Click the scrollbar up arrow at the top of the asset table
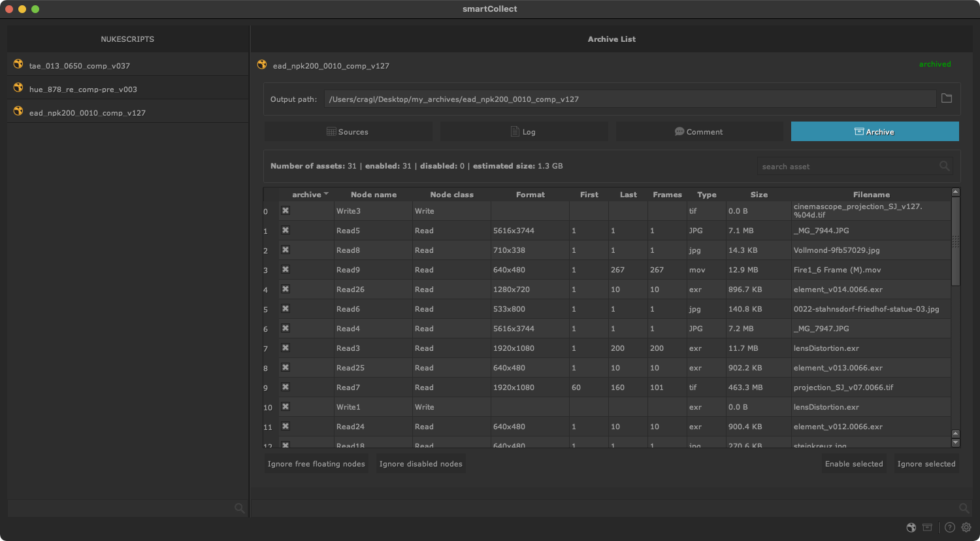This screenshot has height=541, width=980. (x=956, y=192)
